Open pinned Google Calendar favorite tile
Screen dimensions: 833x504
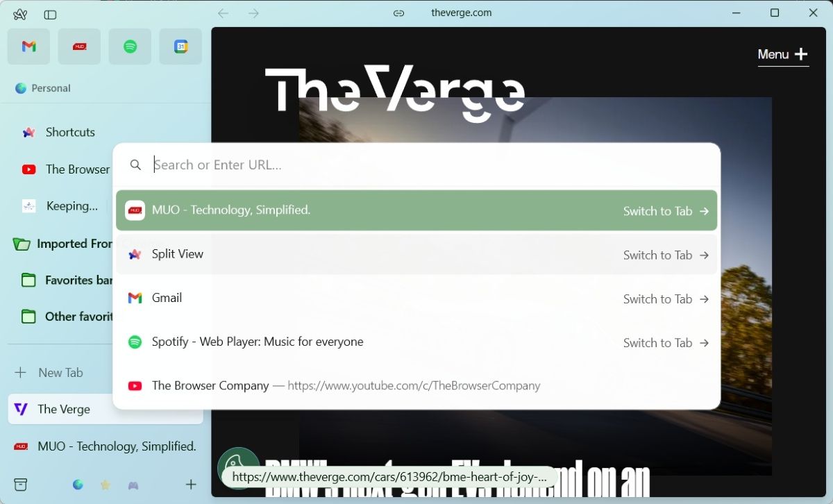(x=180, y=47)
